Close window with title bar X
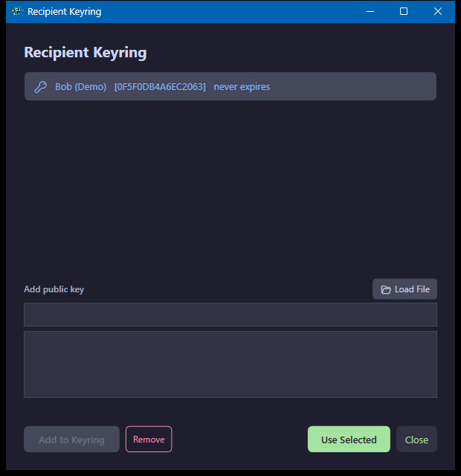 [x=438, y=12]
